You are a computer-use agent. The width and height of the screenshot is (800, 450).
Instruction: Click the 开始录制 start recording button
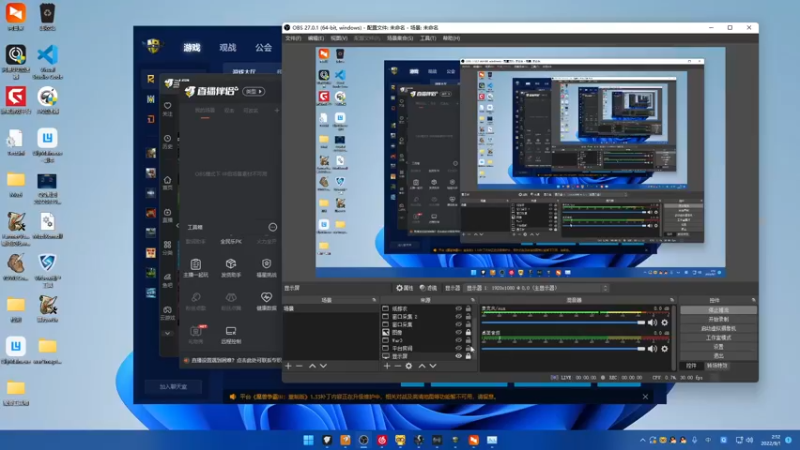[718, 319]
